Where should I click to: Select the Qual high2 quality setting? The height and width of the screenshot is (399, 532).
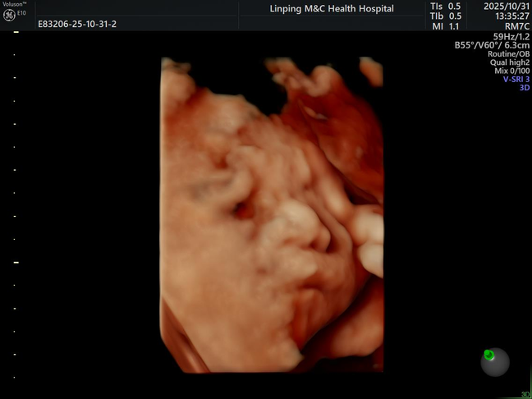[x=510, y=62]
